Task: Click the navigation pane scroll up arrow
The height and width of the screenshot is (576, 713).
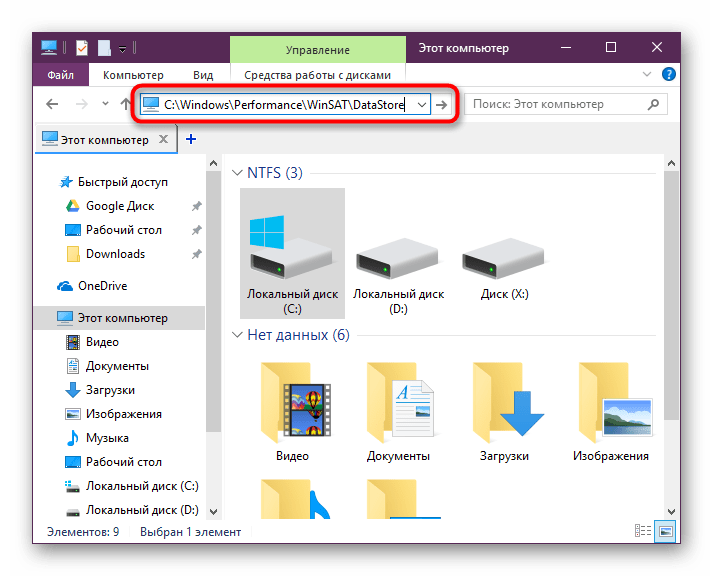Action: click(213, 163)
